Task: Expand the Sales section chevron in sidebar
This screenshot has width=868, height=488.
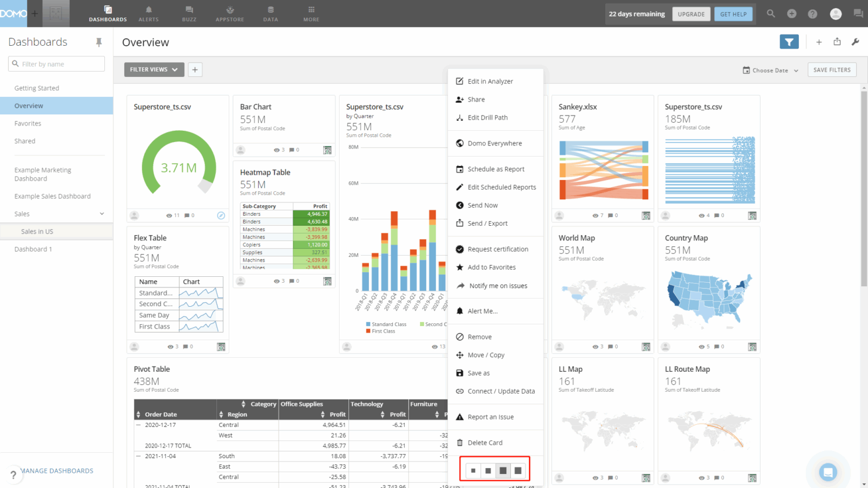Action: pyautogui.click(x=102, y=214)
